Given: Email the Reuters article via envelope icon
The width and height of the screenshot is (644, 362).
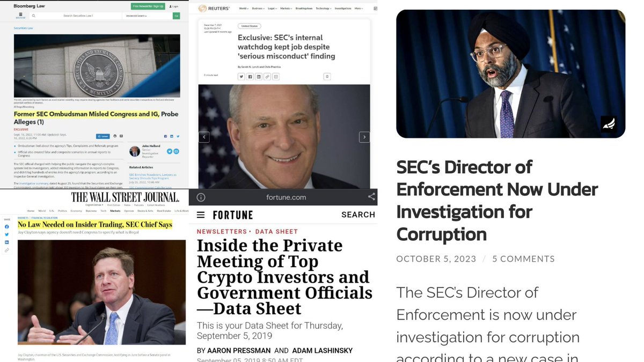Looking at the screenshot, I should coord(275,77).
